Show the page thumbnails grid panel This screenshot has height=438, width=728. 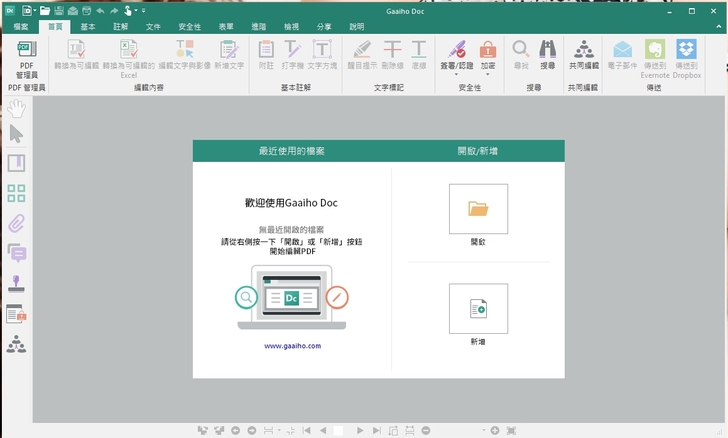click(16, 194)
